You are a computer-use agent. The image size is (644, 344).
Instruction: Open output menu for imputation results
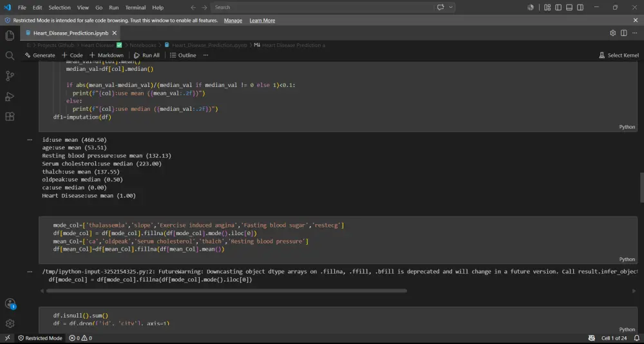[30, 140]
